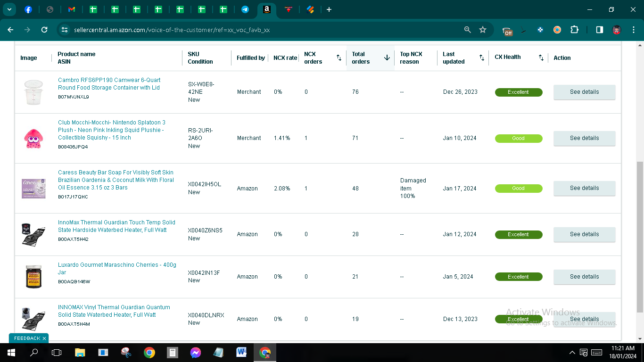Open Snipping Tool from the taskbar
644x362 pixels.
click(x=126, y=353)
